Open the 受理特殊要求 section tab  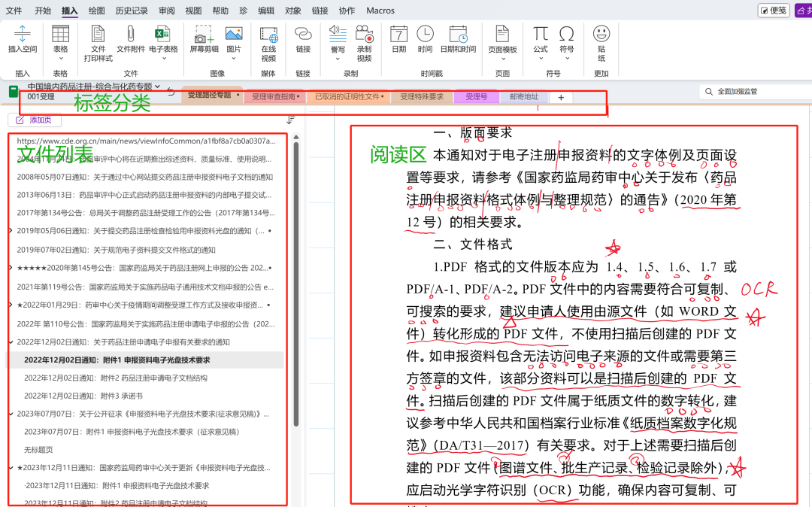click(422, 96)
